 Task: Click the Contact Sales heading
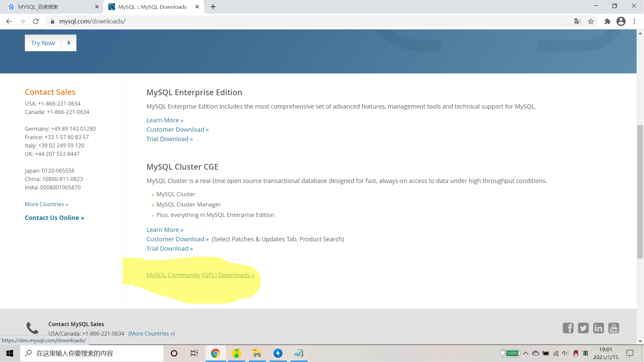[x=50, y=92]
